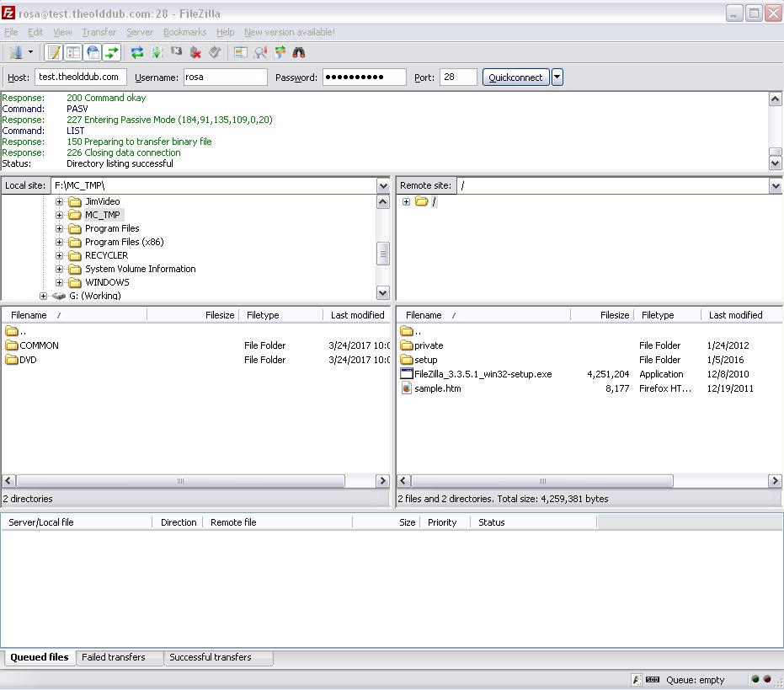The width and height of the screenshot is (784, 690).
Task: Open the directory listing filters dialog icon
Action: point(241,52)
